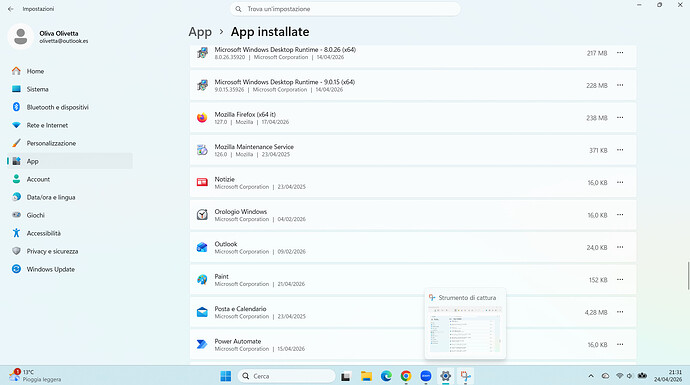Open Zoom from the taskbar
690x385 pixels.
(x=426, y=376)
